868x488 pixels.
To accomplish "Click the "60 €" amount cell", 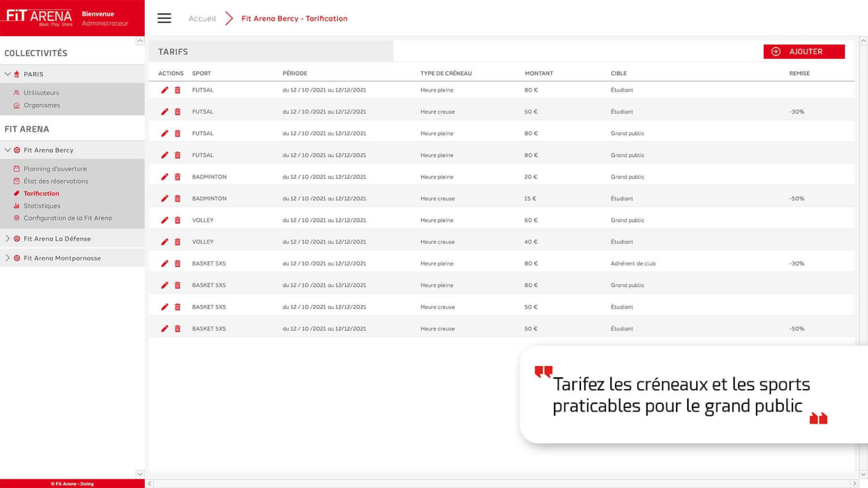I will pos(531,220).
